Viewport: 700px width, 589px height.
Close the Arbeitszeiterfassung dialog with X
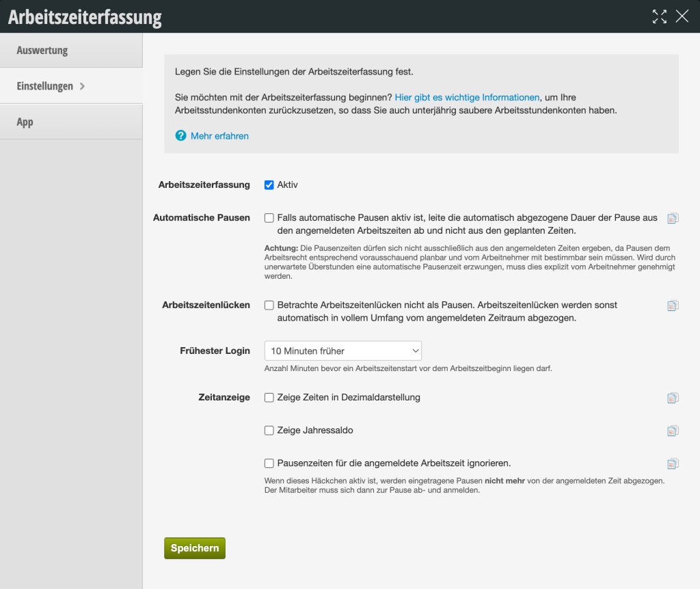coord(682,16)
